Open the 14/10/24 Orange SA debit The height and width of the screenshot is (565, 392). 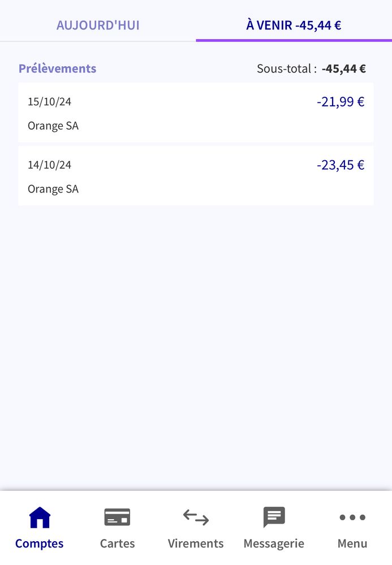click(x=196, y=176)
